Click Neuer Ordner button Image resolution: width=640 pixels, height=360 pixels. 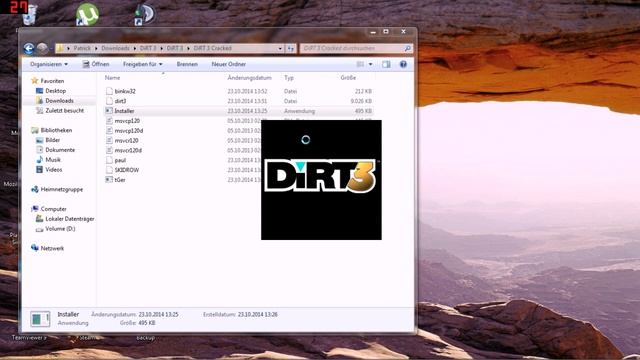229,64
